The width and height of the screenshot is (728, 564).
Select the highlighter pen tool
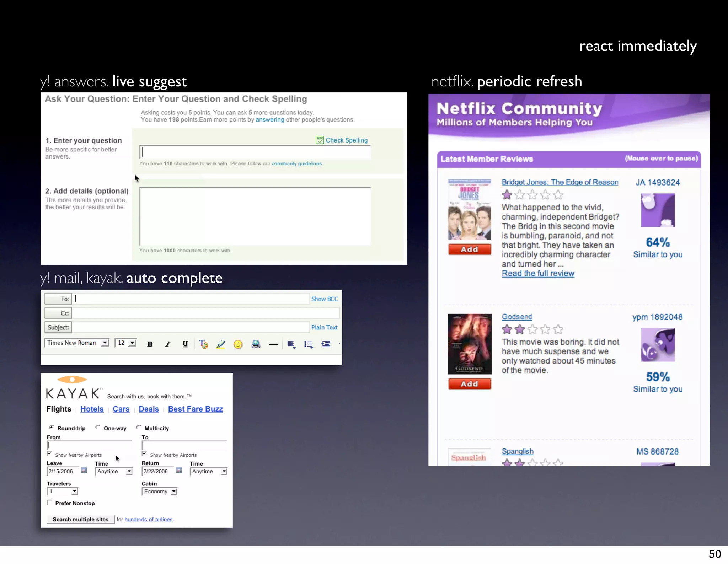click(x=221, y=344)
